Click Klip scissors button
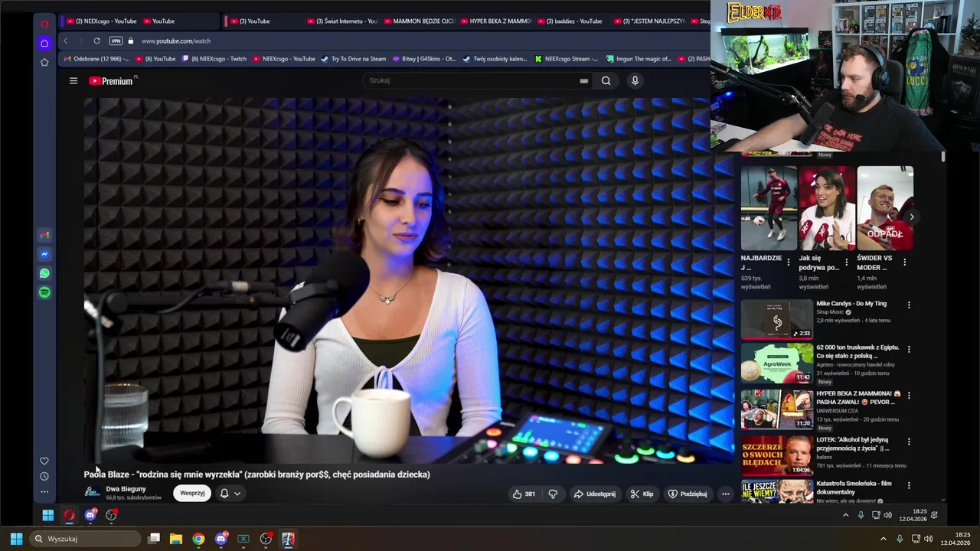 coord(642,494)
